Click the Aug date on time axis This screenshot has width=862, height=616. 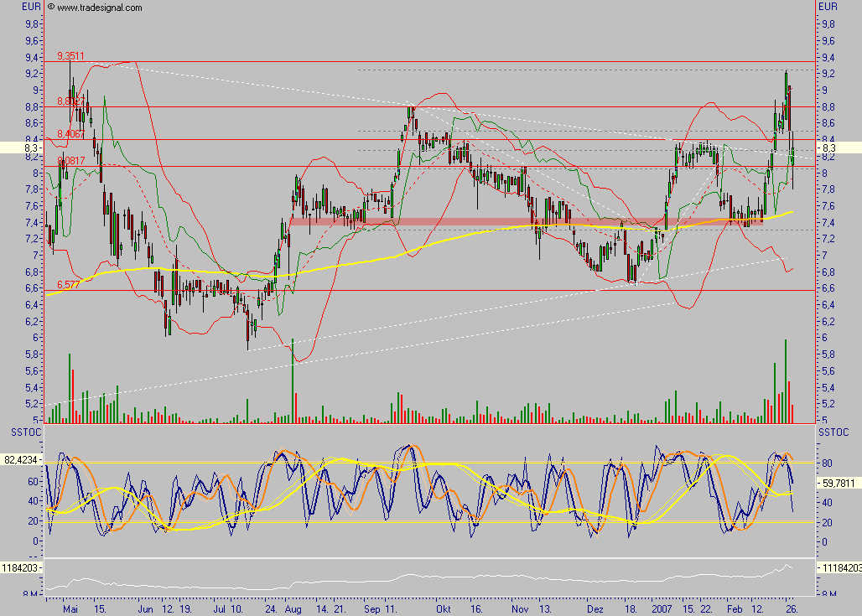coord(294,608)
